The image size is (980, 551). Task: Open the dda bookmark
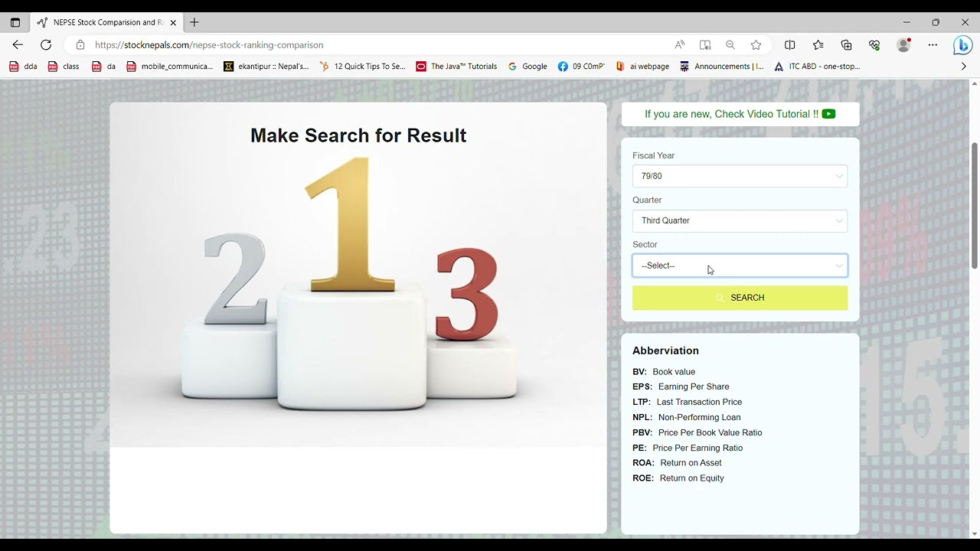point(23,67)
